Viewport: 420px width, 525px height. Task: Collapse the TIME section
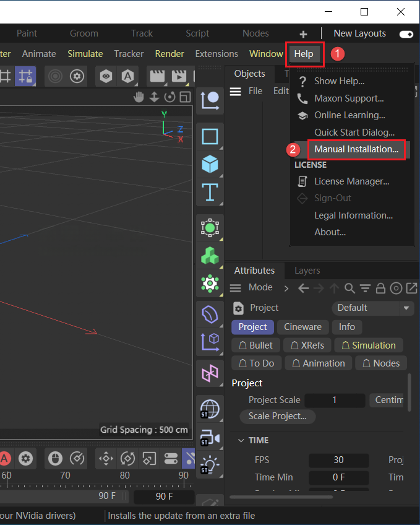pyautogui.click(x=241, y=441)
